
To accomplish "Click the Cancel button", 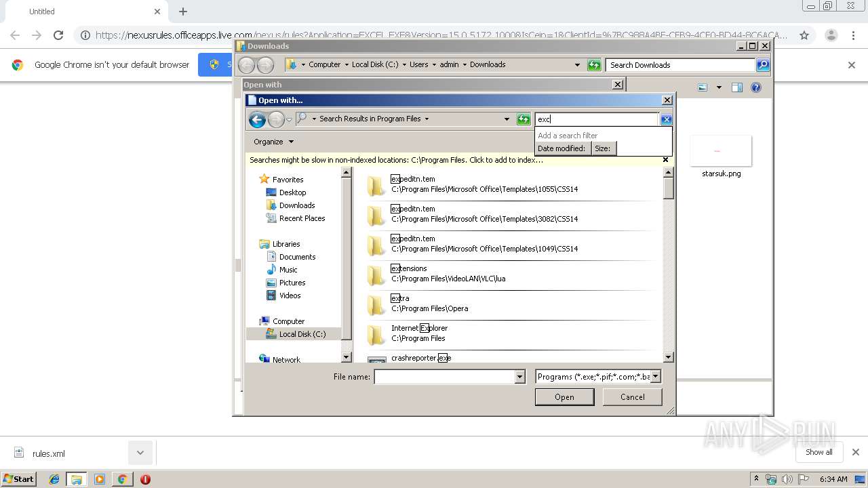I will point(633,397).
